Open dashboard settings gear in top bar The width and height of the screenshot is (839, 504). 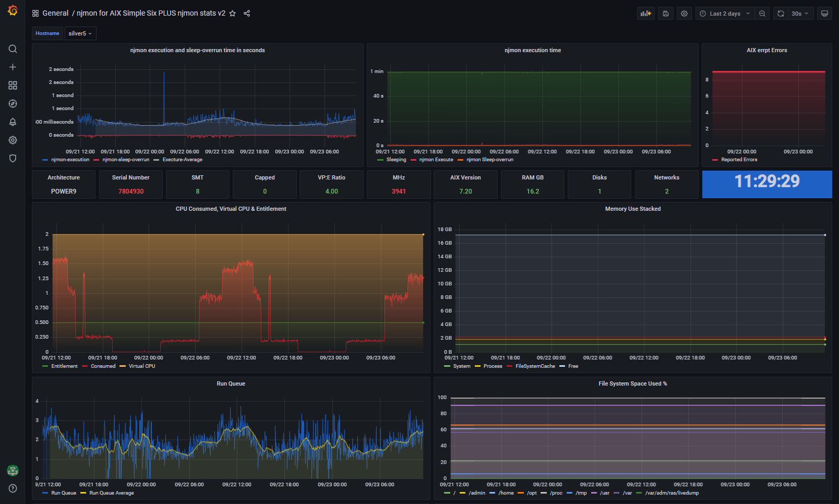coord(684,14)
